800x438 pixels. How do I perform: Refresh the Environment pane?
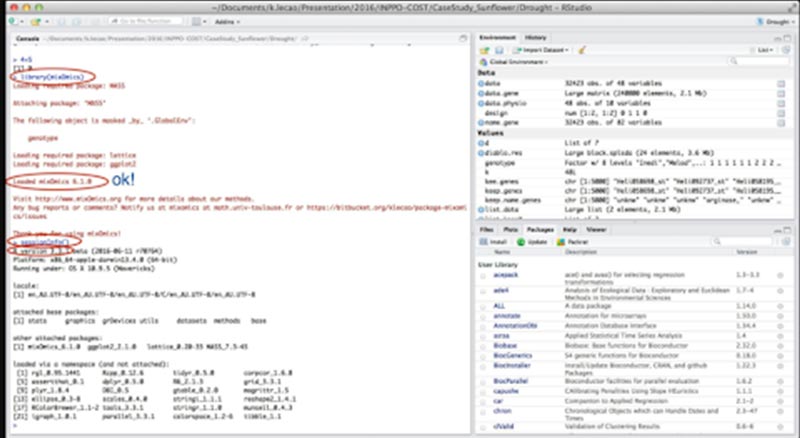pos(786,50)
